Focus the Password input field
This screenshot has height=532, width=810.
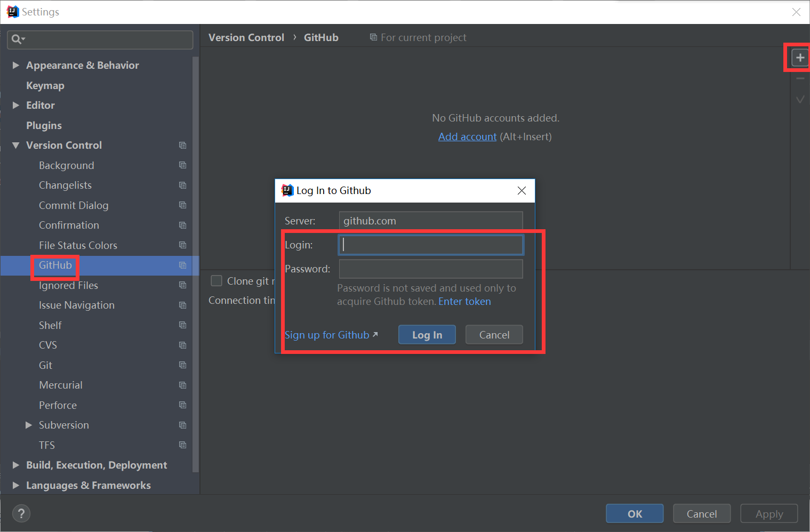pos(431,269)
